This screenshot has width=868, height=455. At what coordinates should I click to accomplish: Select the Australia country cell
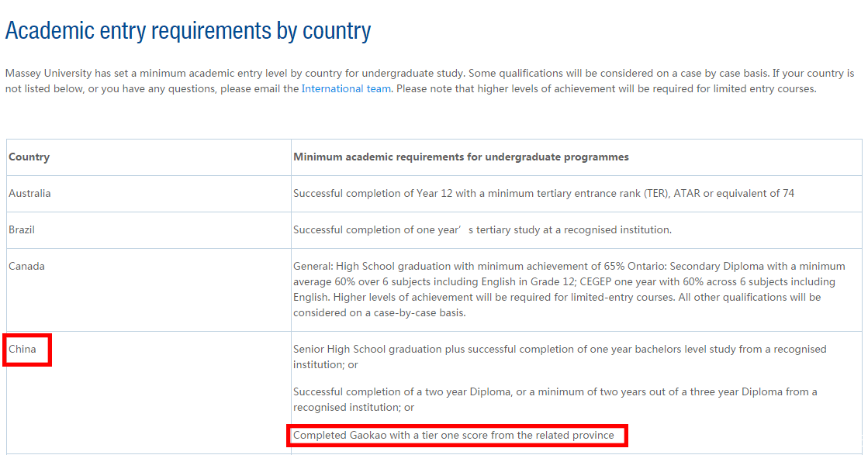29,193
